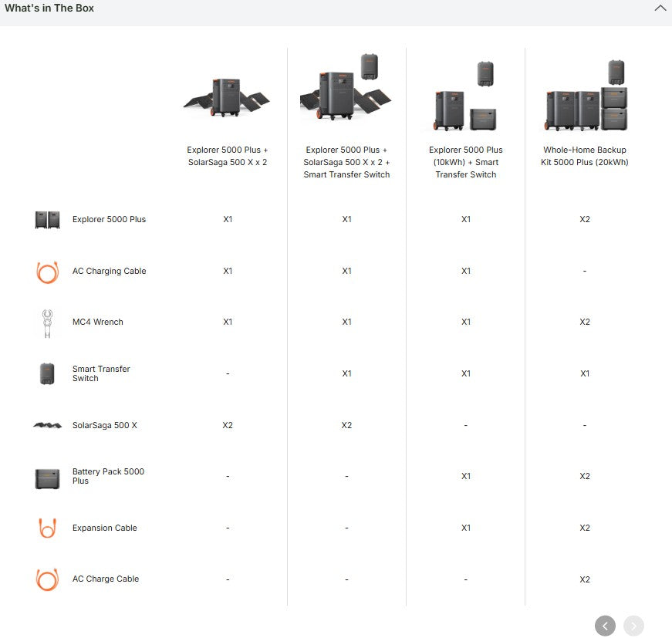Click the Explorer 5000 Plus (10kWh) bundle image
This screenshot has height=638, width=672.
(465, 96)
